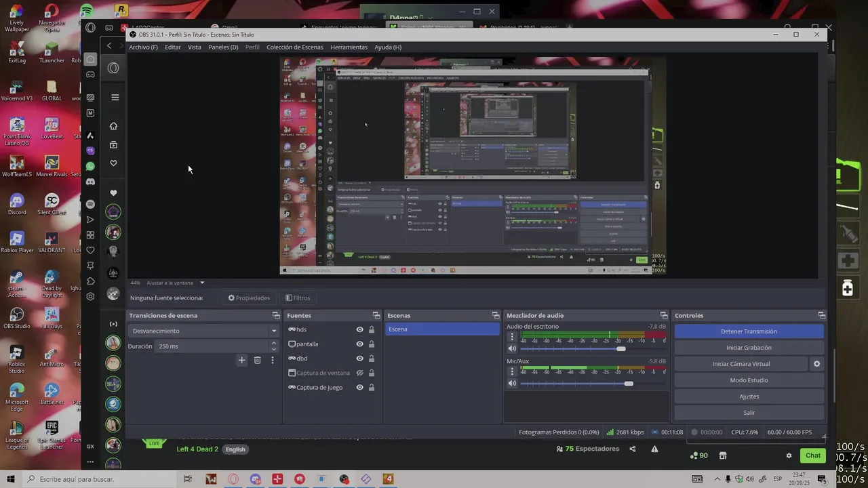Pop out the Escenas panel

[x=496, y=316]
